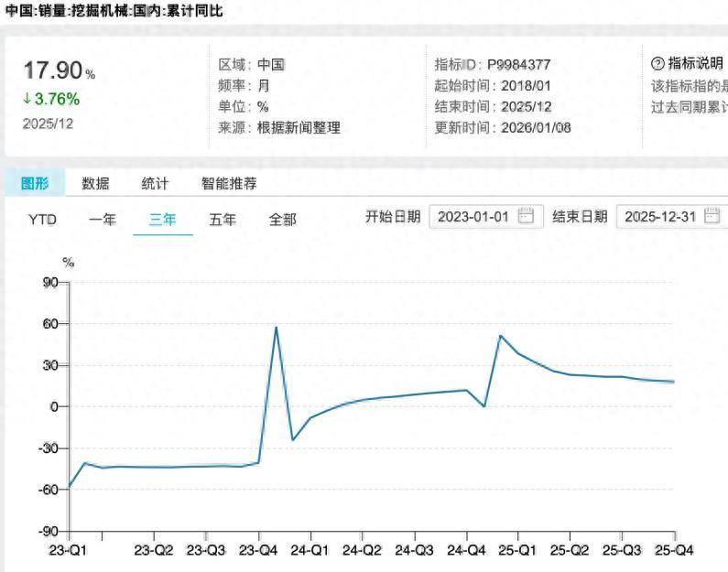
Task: Click the 指标说明 question mark icon
Action: pos(657,63)
